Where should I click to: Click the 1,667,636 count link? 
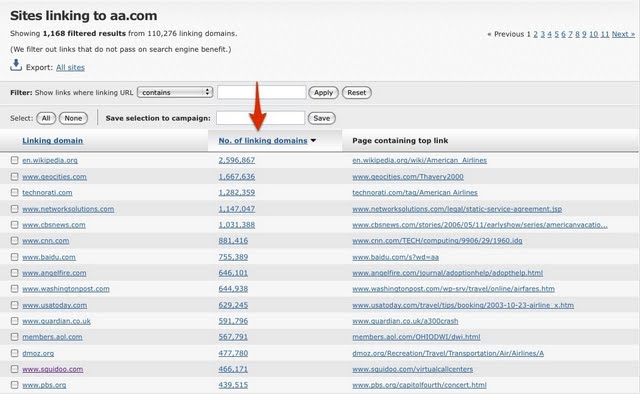point(237,177)
